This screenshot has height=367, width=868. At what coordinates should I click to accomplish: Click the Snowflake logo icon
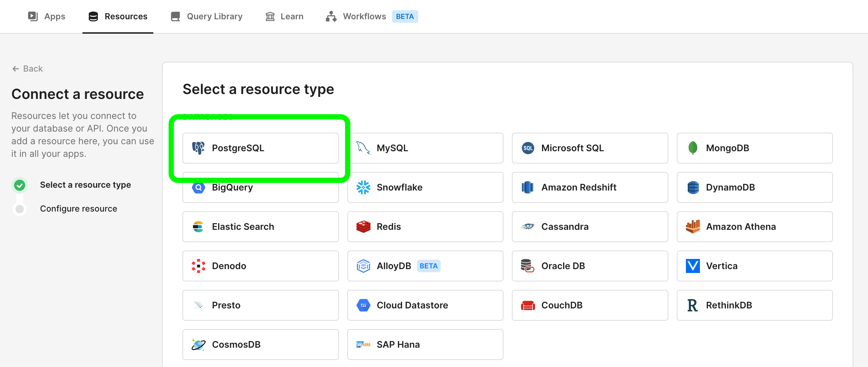pos(363,187)
